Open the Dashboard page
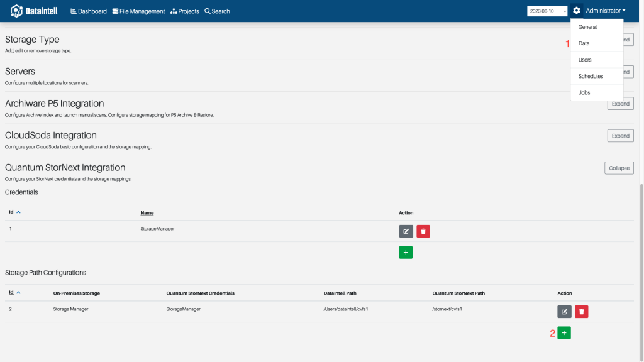Image resolution: width=644 pixels, height=362 pixels. click(x=89, y=11)
